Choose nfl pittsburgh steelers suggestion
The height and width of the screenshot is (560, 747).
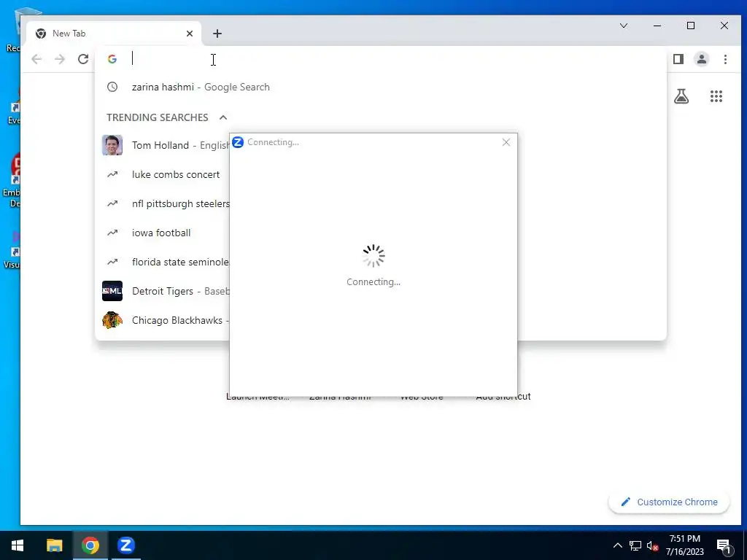pyautogui.click(x=163, y=203)
